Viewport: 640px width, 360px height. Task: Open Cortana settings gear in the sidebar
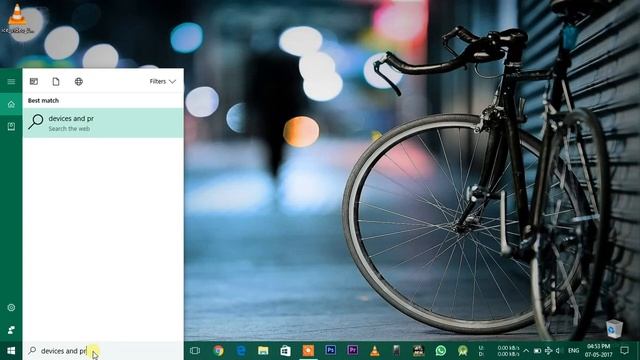tap(11, 307)
